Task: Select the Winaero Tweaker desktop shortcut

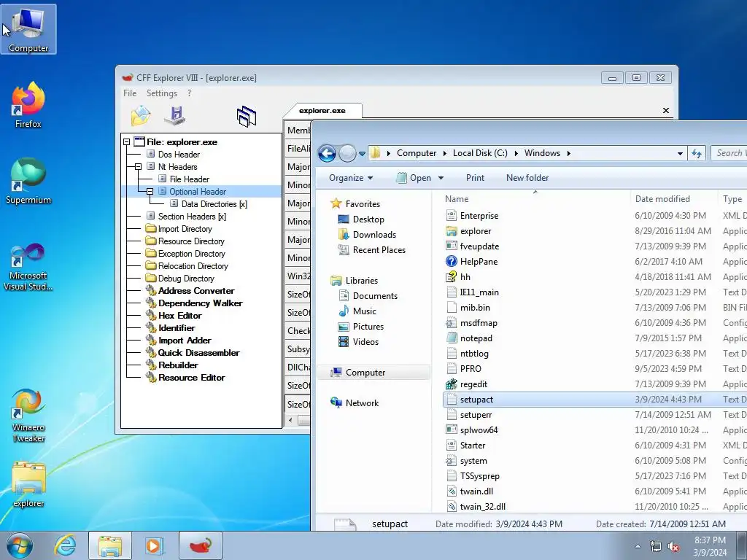Action: (28, 416)
